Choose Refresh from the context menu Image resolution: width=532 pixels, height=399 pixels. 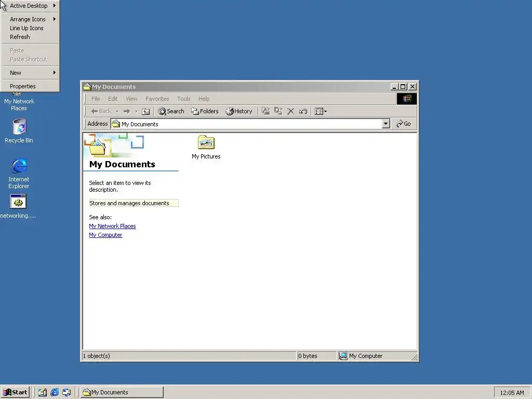click(x=30, y=37)
